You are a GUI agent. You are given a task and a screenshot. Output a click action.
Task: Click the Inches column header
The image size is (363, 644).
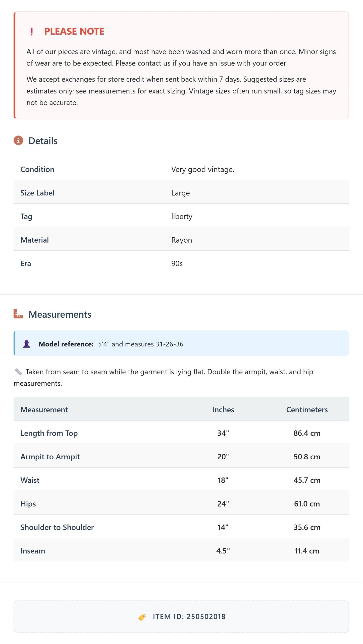223,410
